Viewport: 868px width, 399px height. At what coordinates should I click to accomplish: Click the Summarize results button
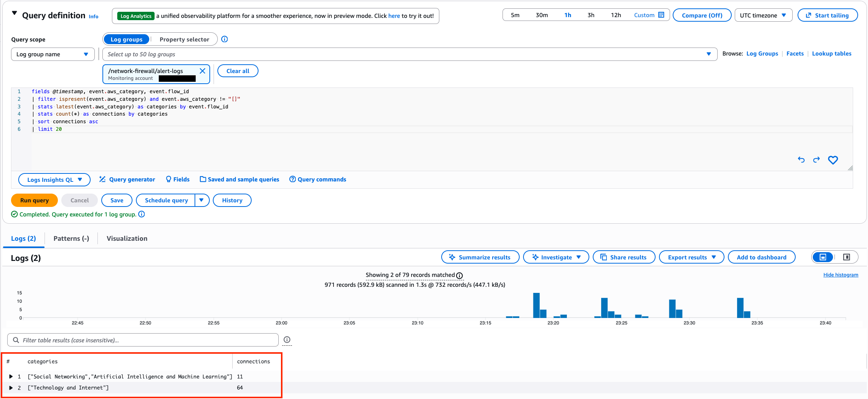[x=480, y=257]
